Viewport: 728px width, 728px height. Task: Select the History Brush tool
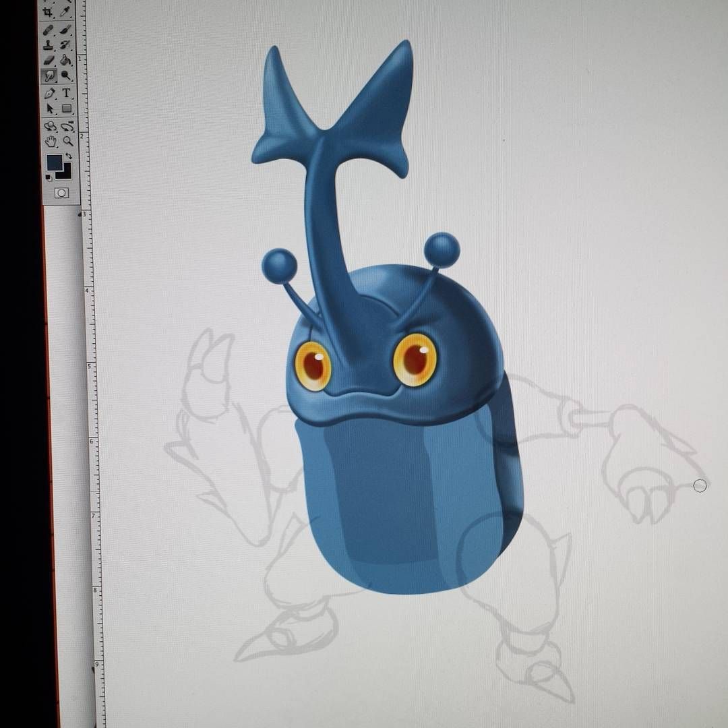pyautogui.click(x=65, y=44)
